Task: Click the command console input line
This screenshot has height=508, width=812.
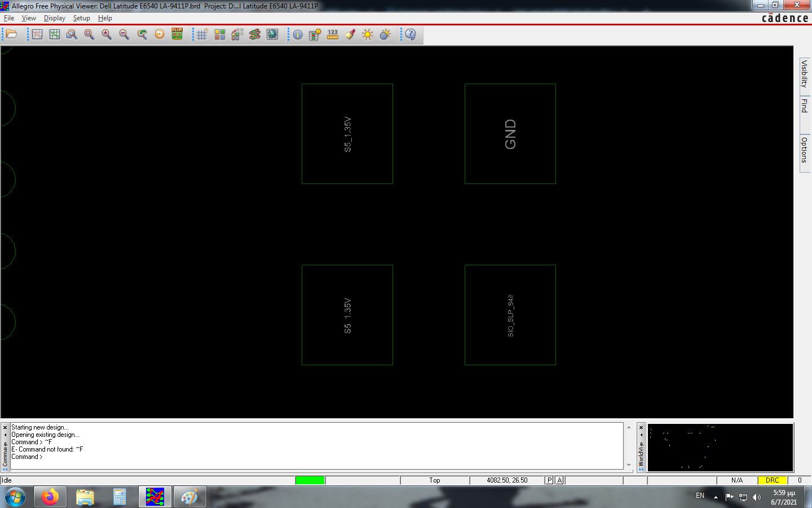Action: click(x=317, y=457)
